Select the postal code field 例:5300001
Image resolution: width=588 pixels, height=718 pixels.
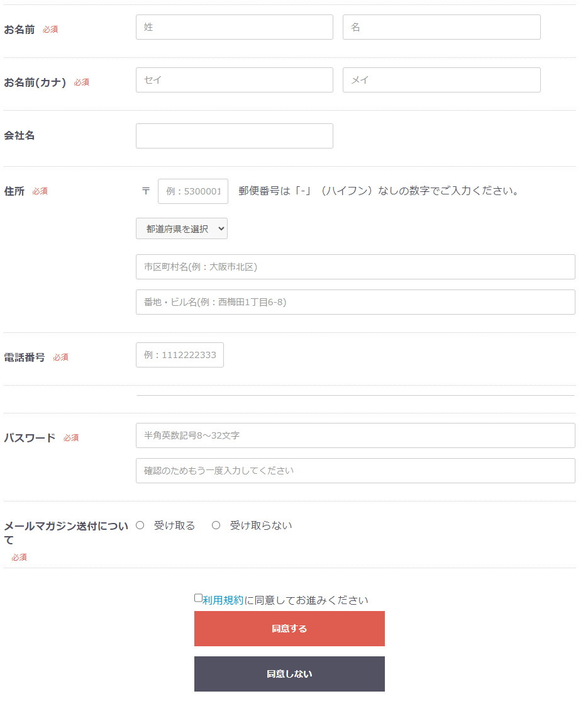[193, 191]
